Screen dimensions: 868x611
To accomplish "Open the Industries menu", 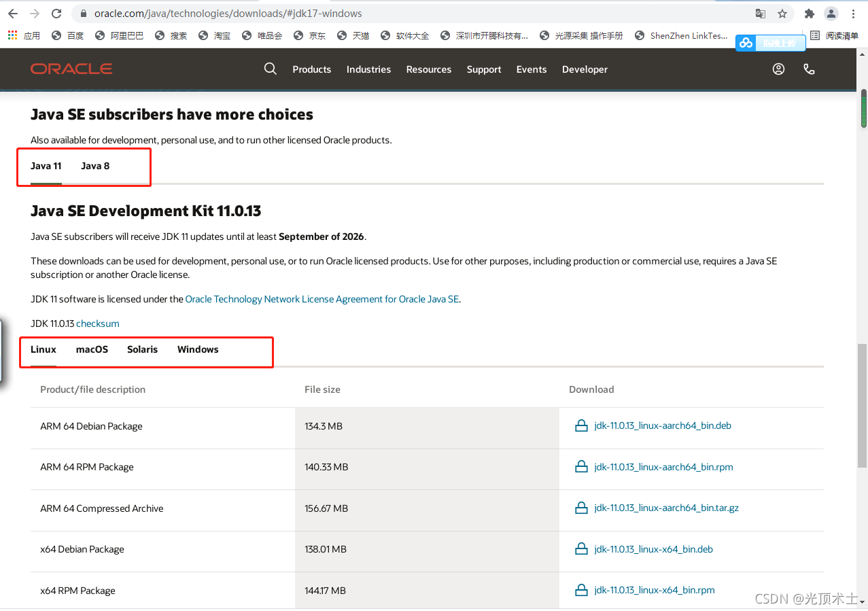I will point(368,69).
